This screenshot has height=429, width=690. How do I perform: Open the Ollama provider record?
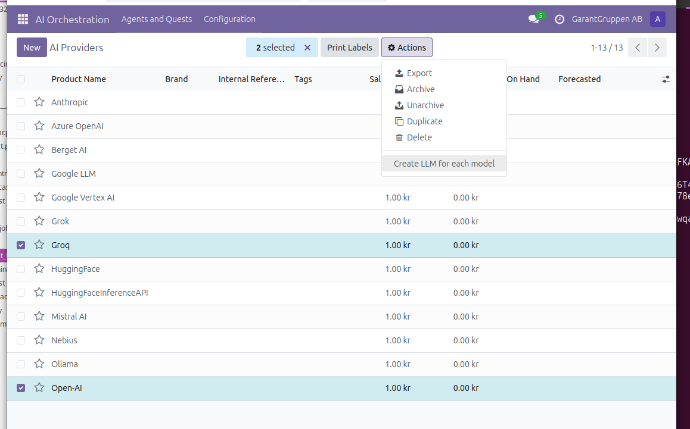coord(65,364)
